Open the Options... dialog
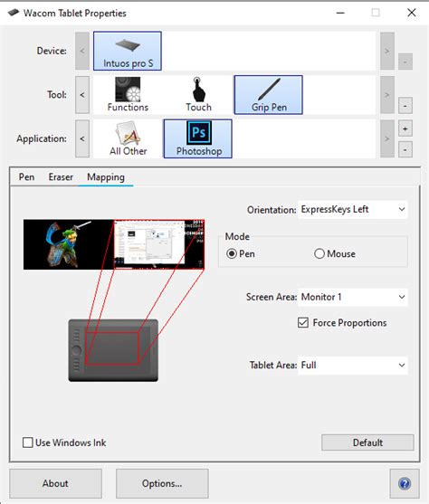Image resolution: width=429 pixels, height=504 pixels. pyautogui.click(x=162, y=483)
